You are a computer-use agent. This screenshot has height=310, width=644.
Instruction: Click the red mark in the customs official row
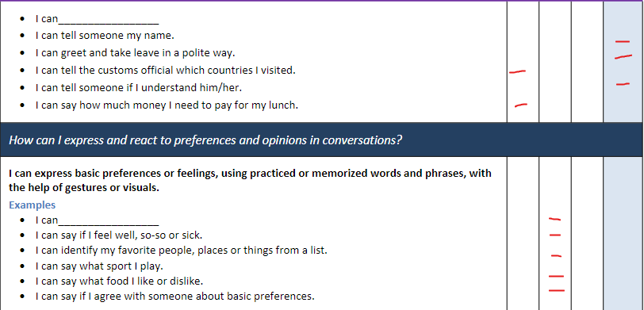click(517, 71)
